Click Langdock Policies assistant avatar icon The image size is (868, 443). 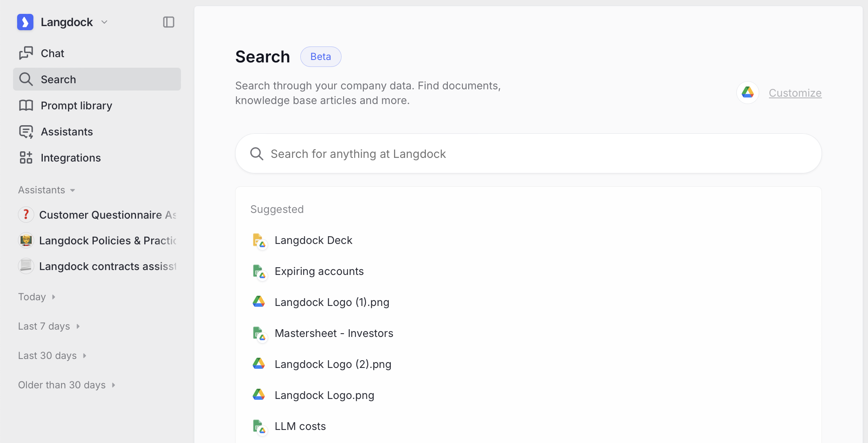point(26,241)
